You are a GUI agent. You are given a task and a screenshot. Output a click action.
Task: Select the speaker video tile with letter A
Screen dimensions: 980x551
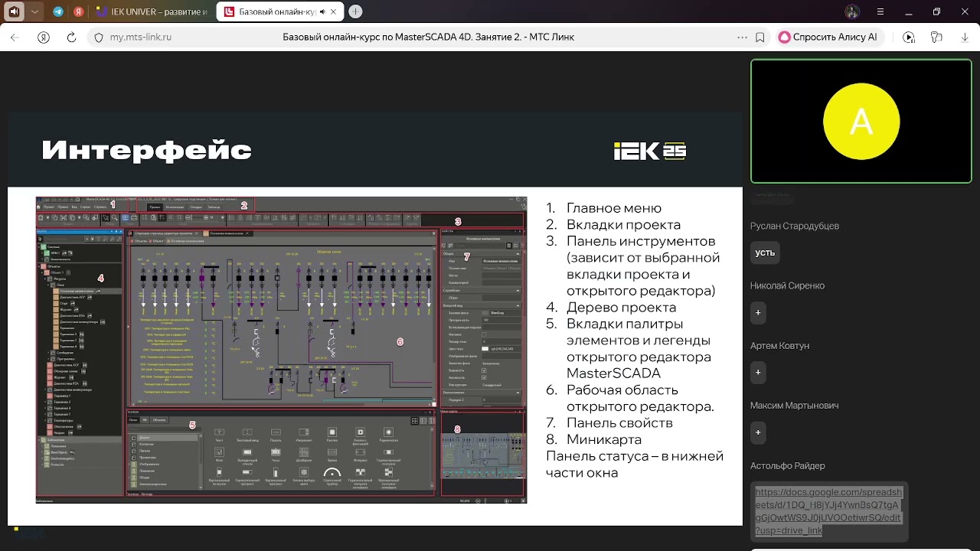[861, 122]
